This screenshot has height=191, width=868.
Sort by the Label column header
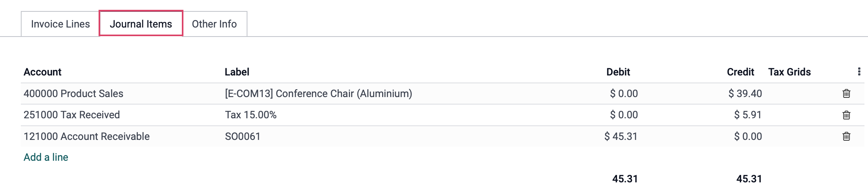[x=237, y=72]
